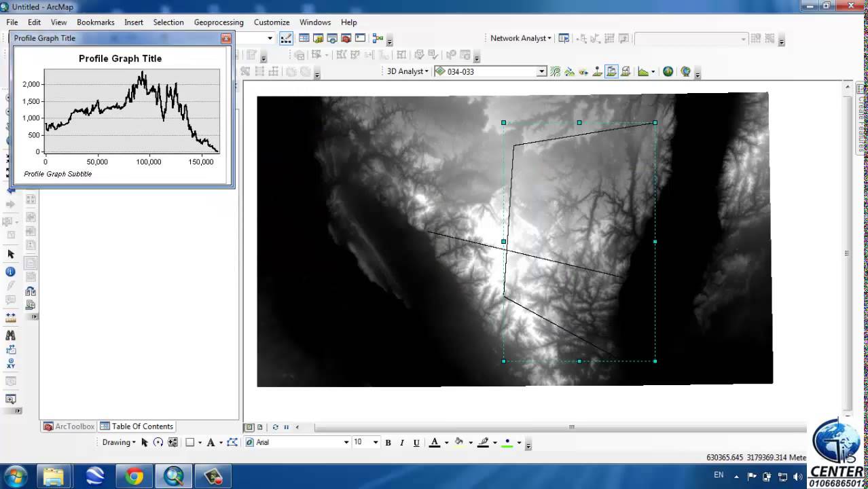The height and width of the screenshot is (489, 868).
Task: Open the Find binoculars tool
Action: 10,335
